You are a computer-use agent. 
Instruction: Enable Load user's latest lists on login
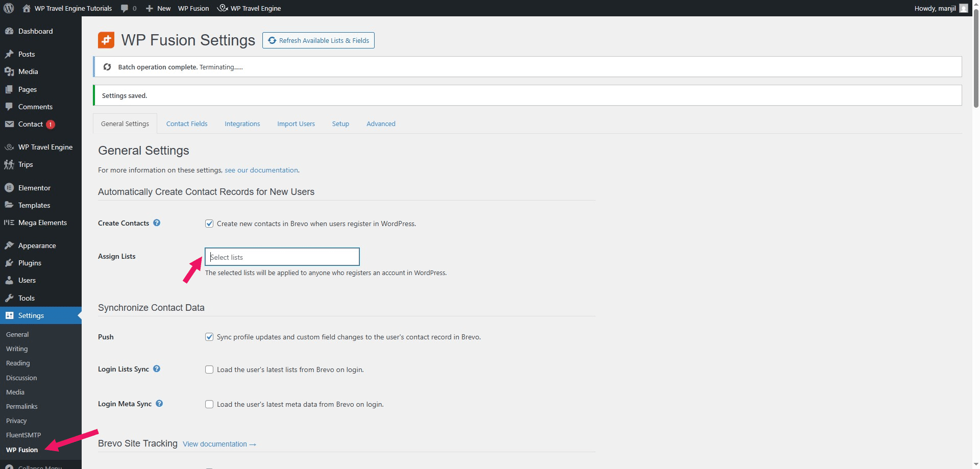pyautogui.click(x=209, y=369)
